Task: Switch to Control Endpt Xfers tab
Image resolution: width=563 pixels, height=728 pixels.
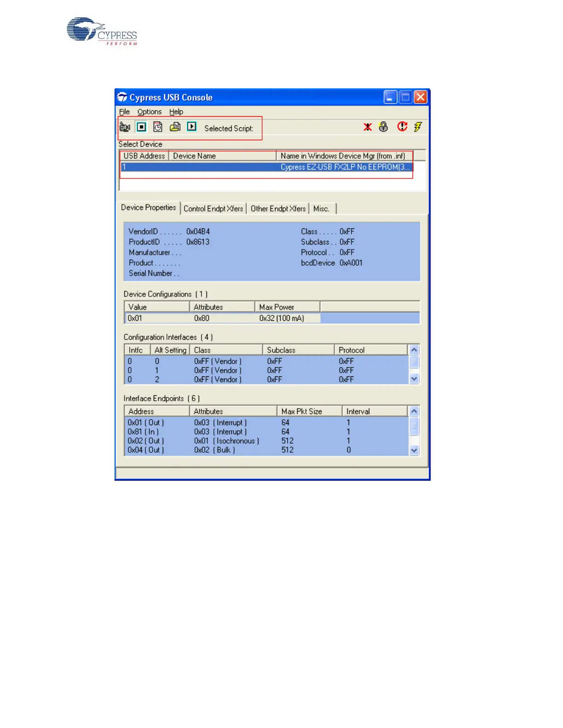Action: coord(213,209)
